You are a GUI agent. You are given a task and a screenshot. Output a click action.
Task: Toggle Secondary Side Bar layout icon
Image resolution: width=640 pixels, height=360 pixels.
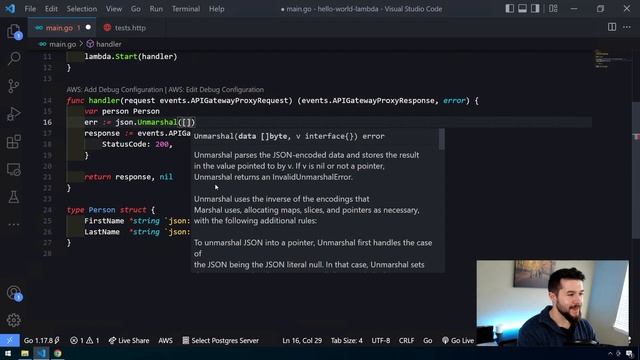[535, 9]
